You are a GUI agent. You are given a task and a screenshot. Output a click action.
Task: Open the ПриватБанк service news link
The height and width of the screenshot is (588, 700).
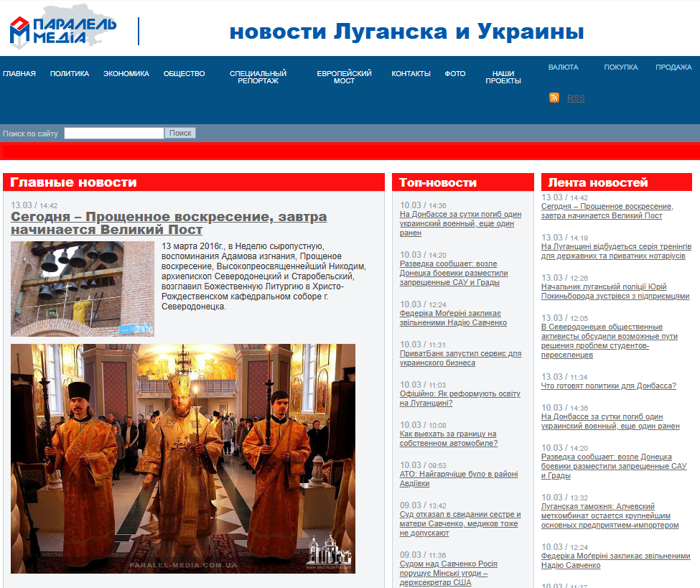(x=460, y=358)
